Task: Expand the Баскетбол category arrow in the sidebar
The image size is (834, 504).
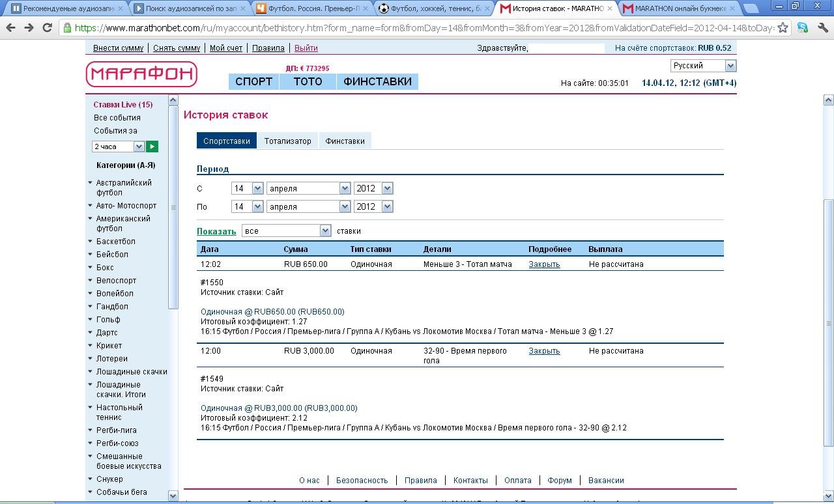Action: point(90,241)
